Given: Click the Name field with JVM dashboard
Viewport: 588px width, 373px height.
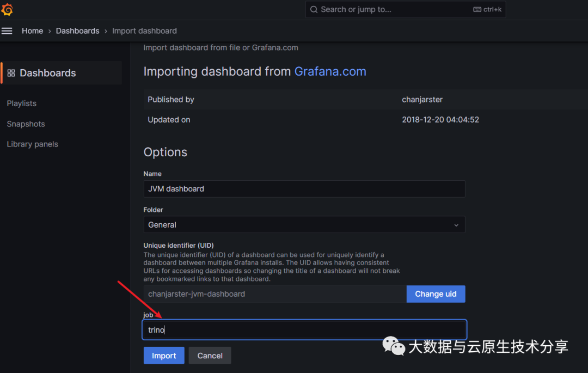Looking at the screenshot, I should [x=304, y=188].
